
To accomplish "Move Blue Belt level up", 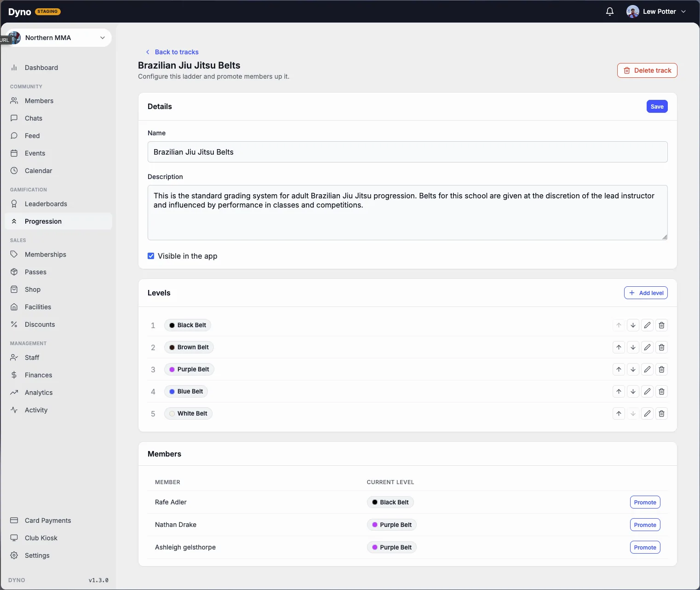I will 619,392.
